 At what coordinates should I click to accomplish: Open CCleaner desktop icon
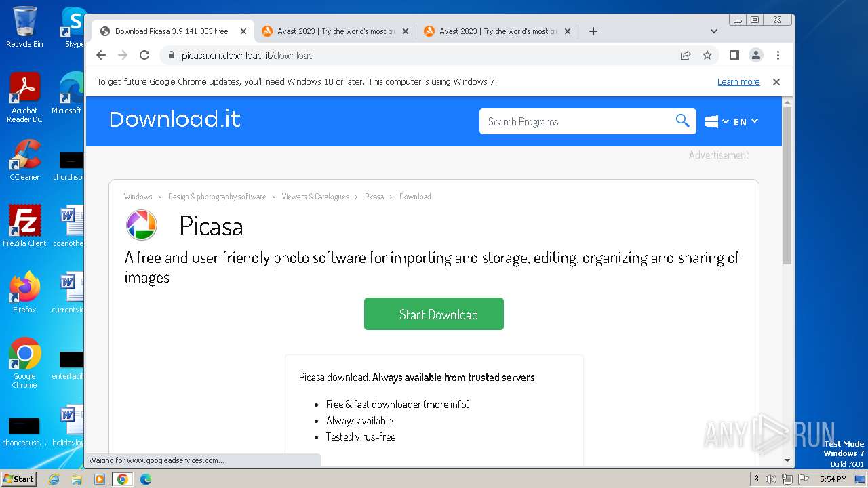(24, 160)
